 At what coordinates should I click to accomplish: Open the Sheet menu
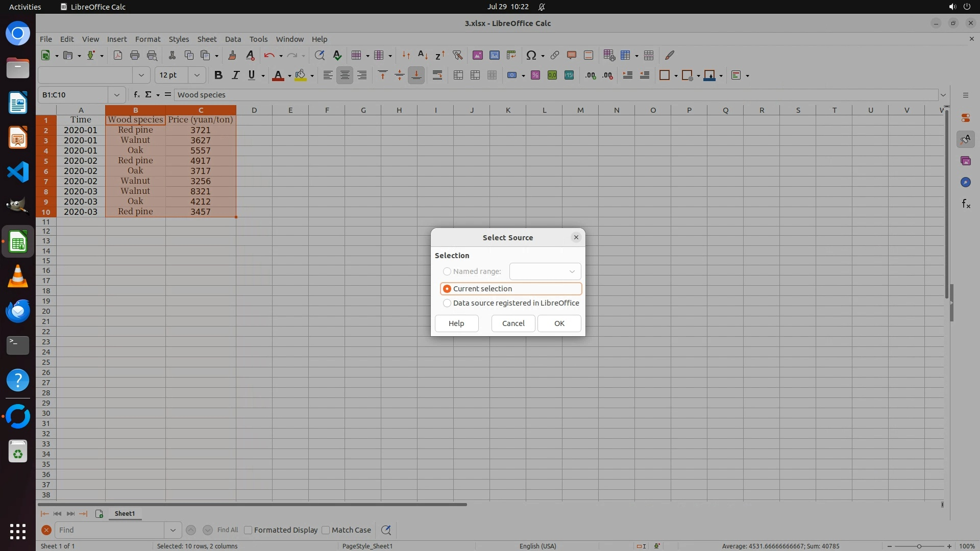pos(207,39)
